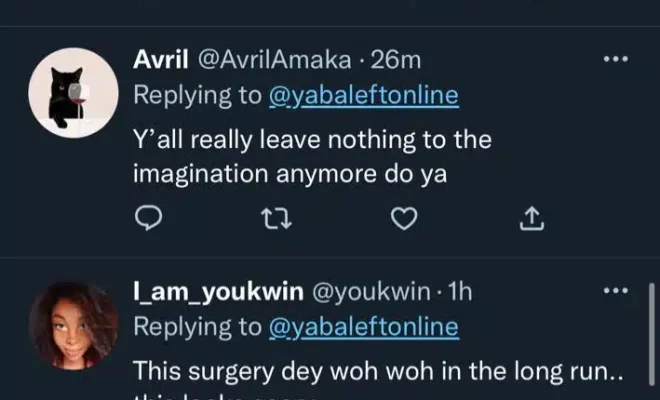660x400 pixels.
Task: Click the I_am_youkwin display name
Action: click(218, 293)
